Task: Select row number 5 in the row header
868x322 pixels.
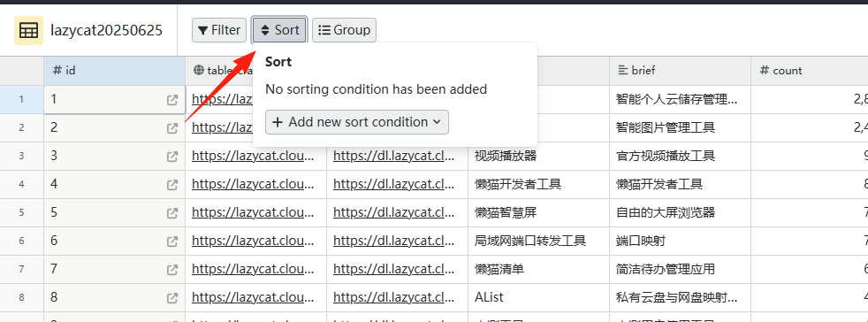Action: click(21, 213)
